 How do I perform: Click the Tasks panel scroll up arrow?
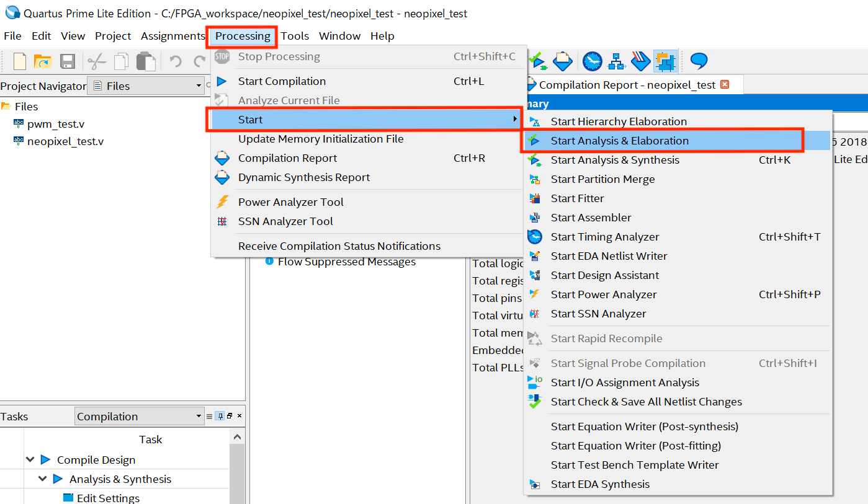coord(237,437)
